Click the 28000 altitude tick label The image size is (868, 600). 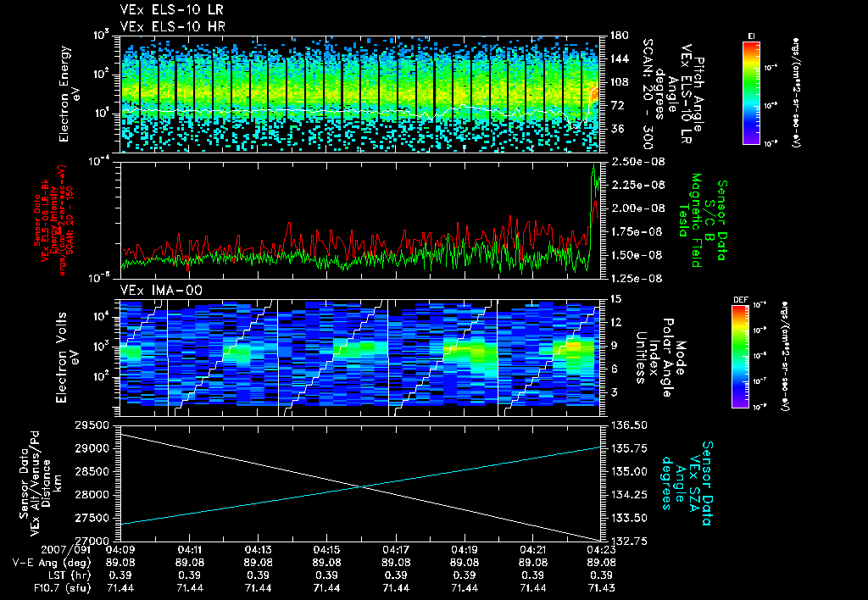click(92, 495)
